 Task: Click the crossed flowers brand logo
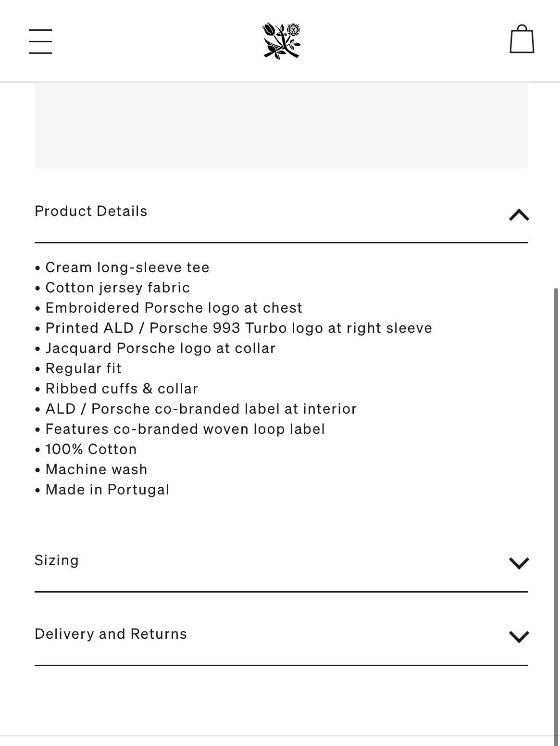[281, 40]
